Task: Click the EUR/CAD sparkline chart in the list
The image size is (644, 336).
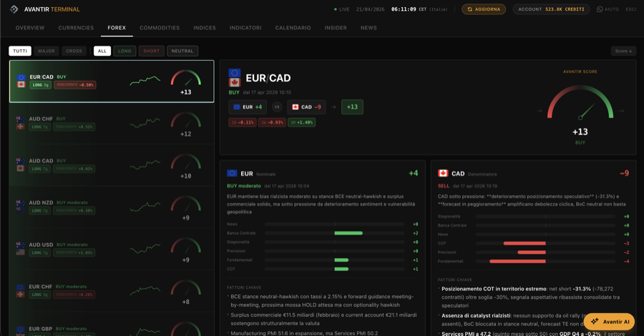Action: tap(145, 80)
